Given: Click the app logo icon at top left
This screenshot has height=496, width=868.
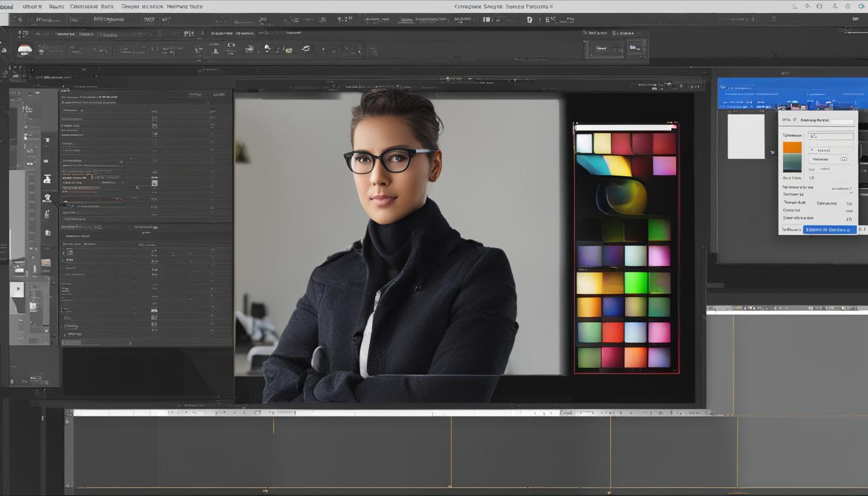Looking at the screenshot, I should (x=6, y=6).
